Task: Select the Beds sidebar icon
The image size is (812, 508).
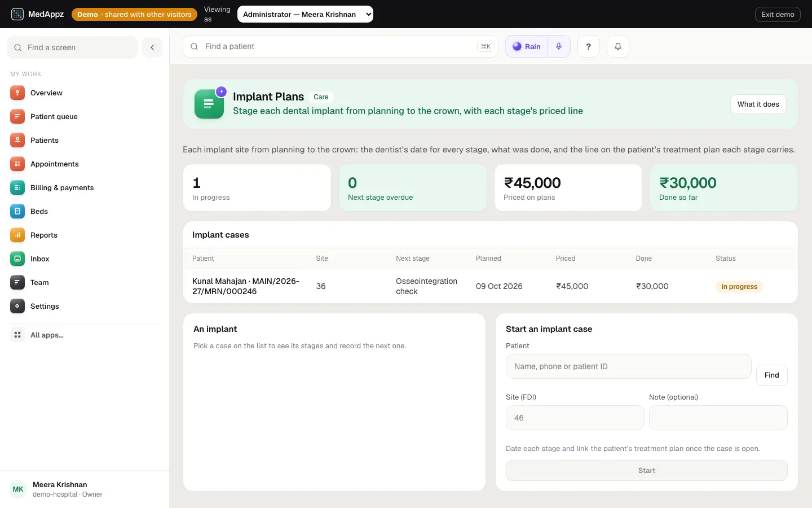Action: [x=17, y=212]
